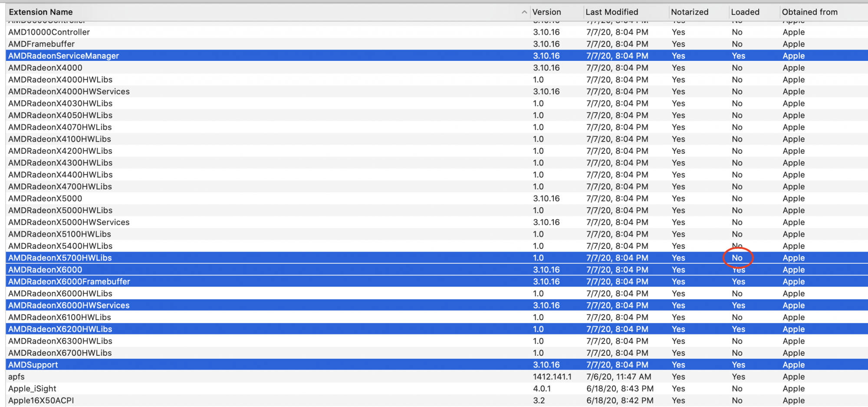The width and height of the screenshot is (868, 407).
Task: Select AMDRadeonX6000HWServices row
Action: tap(437, 305)
